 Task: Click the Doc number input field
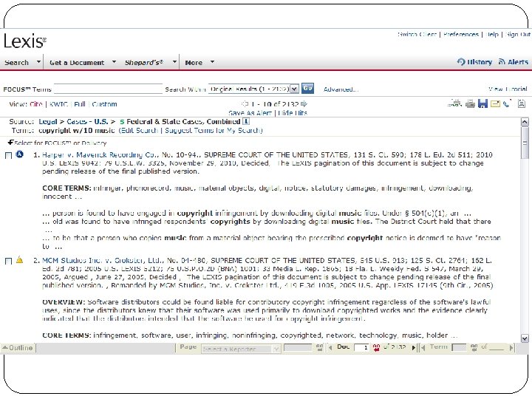click(x=361, y=347)
